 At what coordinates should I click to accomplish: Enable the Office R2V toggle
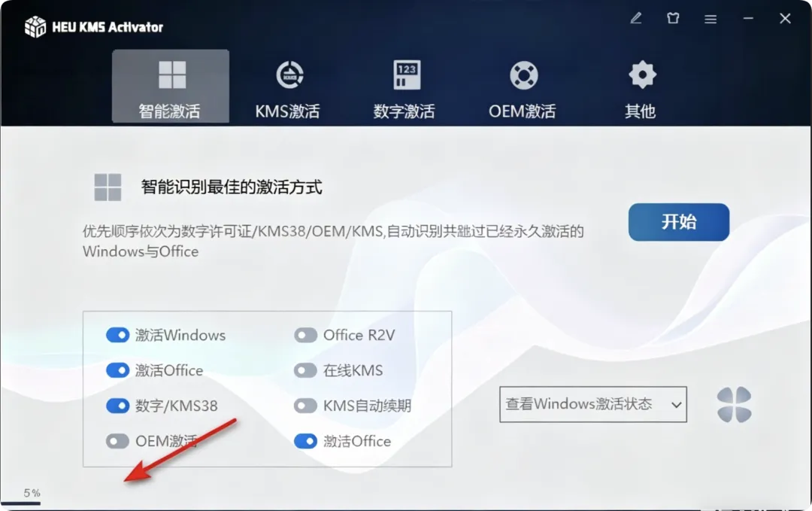tap(305, 335)
